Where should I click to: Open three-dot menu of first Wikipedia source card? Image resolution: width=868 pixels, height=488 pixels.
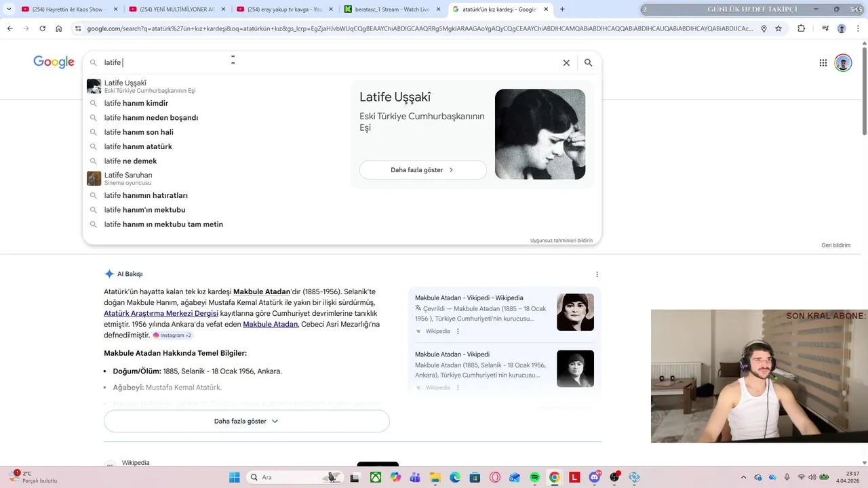(x=458, y=331)
